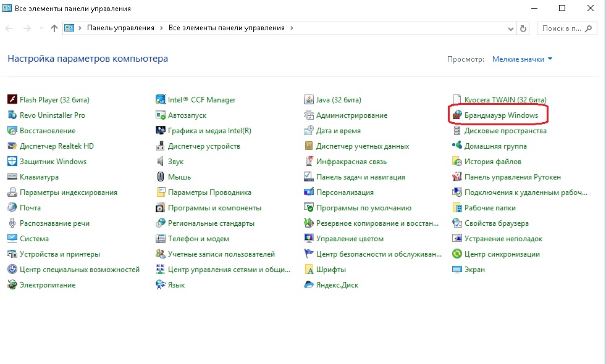Open the Intel CCF Manager icon
Viewport: 606px width, 364px height.
coord(161,99)
